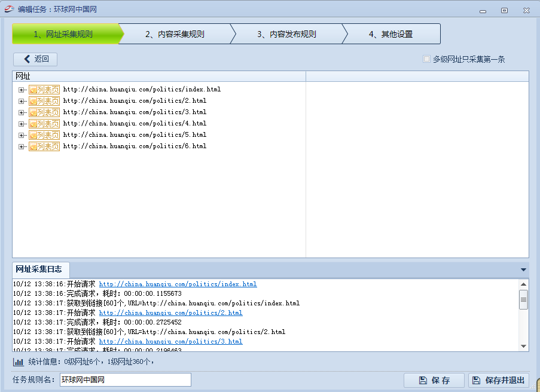Open log link for politics/index.html
Image resolution: width=540 pixels, height=392 pixels.
click(x=178, y=284)
